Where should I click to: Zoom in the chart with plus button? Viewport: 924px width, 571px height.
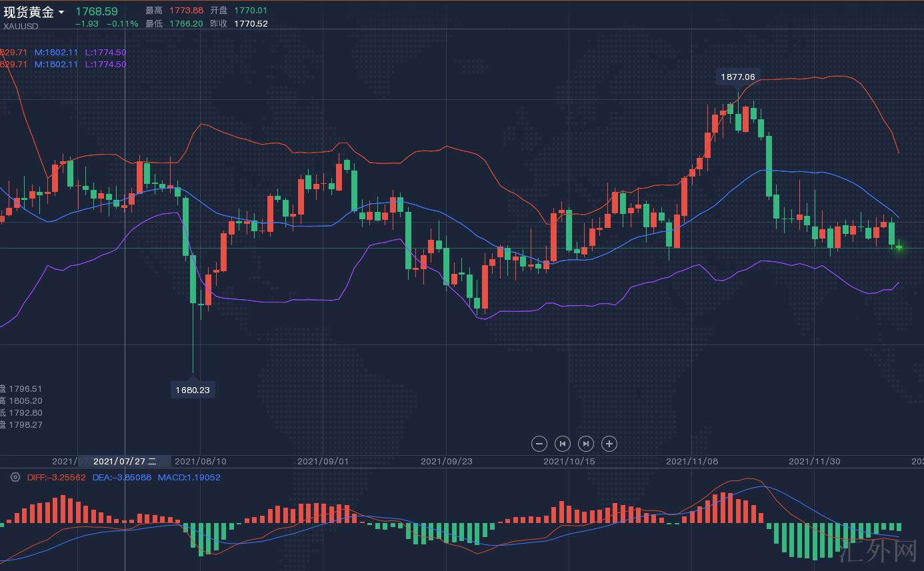609,444
